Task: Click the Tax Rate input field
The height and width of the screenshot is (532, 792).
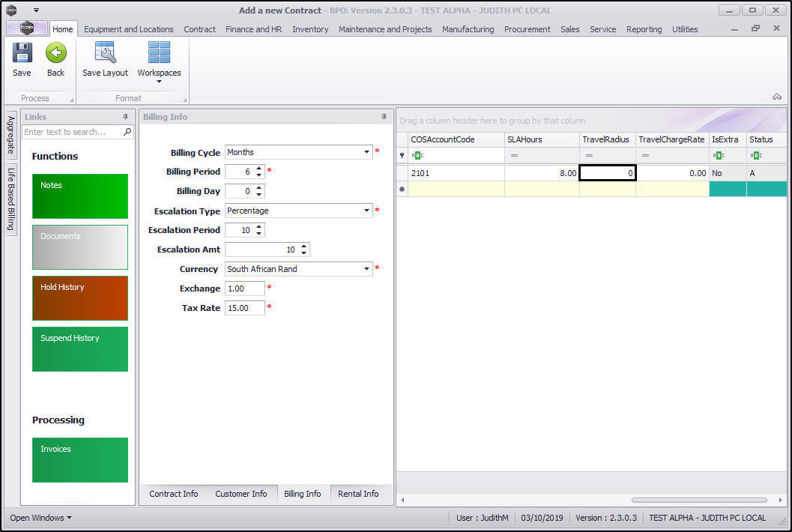Action: coord(244,308)
